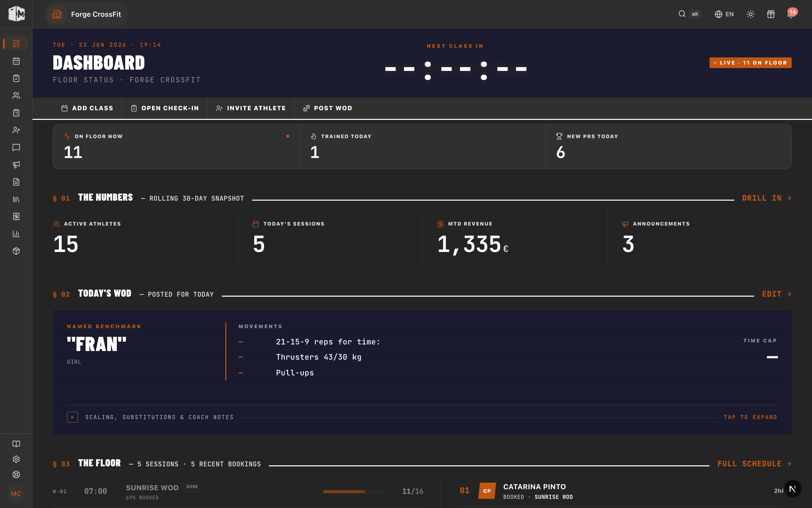Open the library books icon in sidebar
The image size is (812, 508).
coord(16,199)
